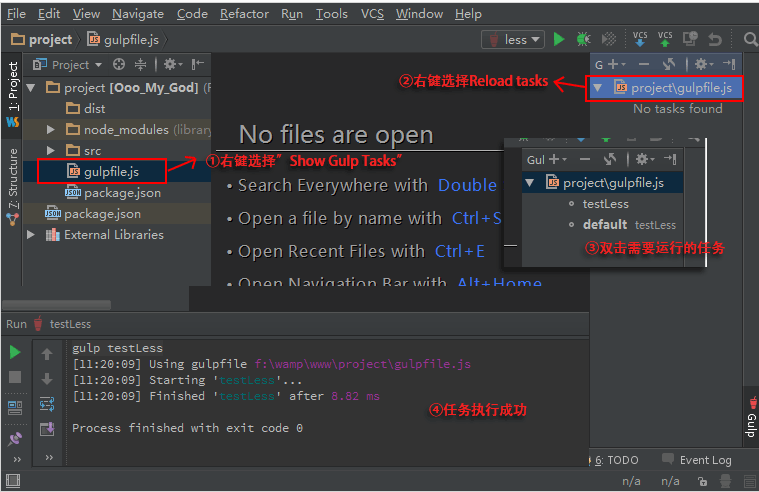
Task: Open the Navigate menu
Action: click(137, 14)
